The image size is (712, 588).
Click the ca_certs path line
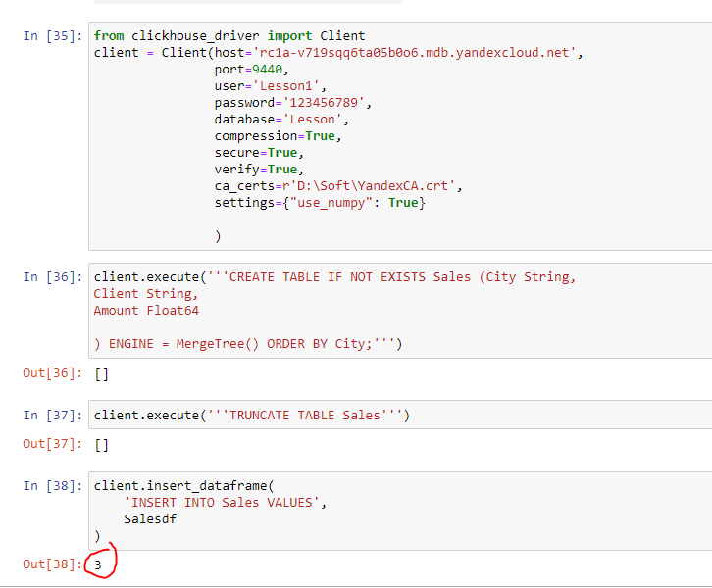338,186
